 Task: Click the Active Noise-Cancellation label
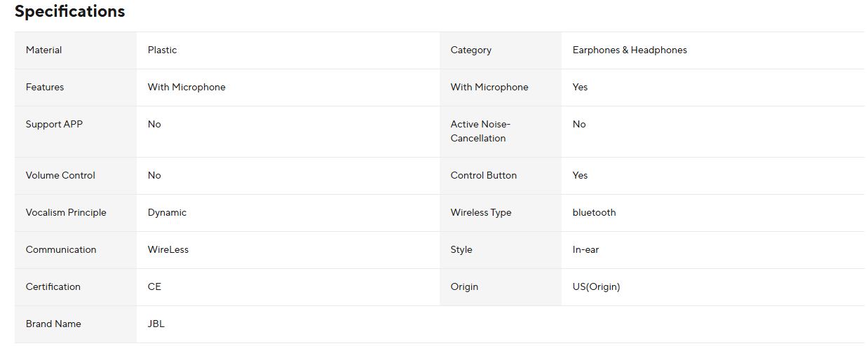coord(480,132)
